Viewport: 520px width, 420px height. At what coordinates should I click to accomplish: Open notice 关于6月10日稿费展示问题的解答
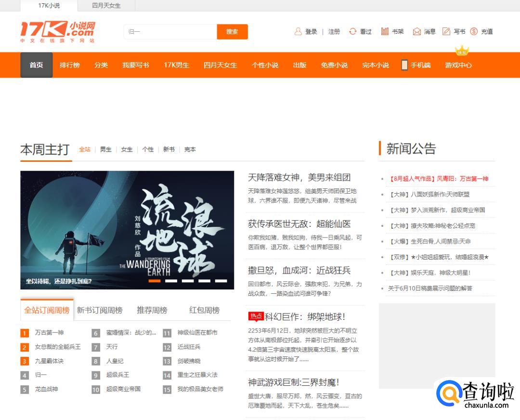(x=430, y=289)
